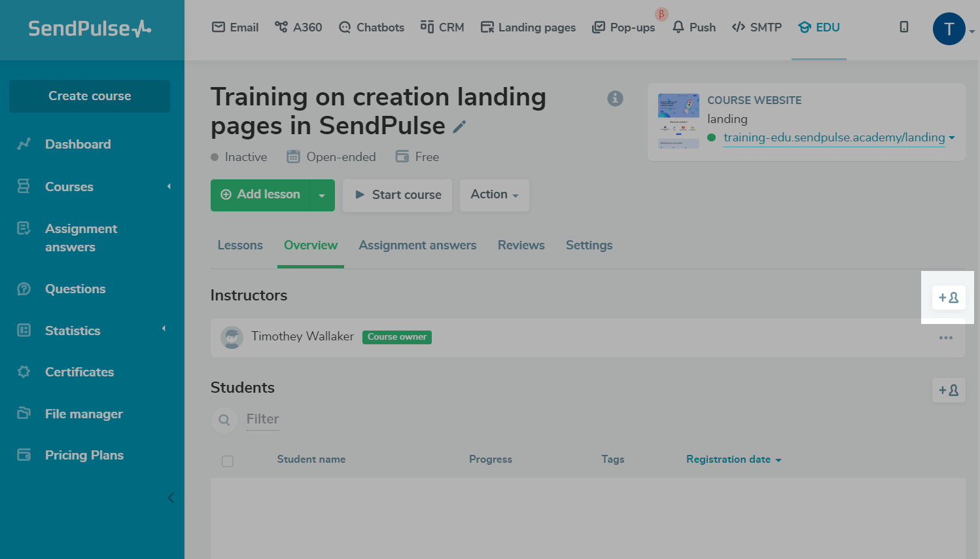Click the course info icon

[615, 98]
